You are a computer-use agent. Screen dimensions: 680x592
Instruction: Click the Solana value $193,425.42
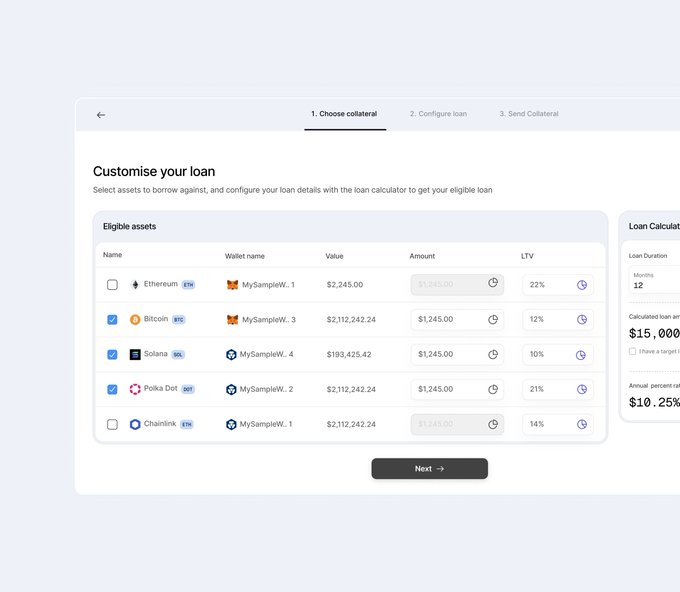point(349,354)
